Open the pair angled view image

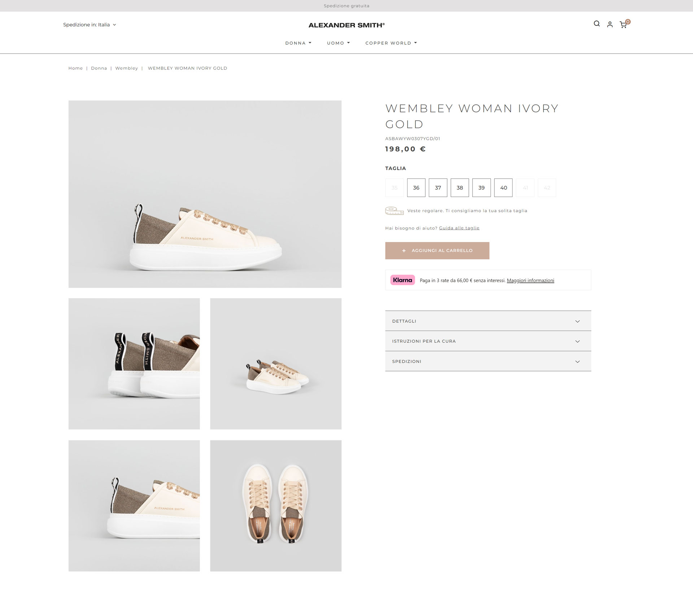click(x=276, y=364)
